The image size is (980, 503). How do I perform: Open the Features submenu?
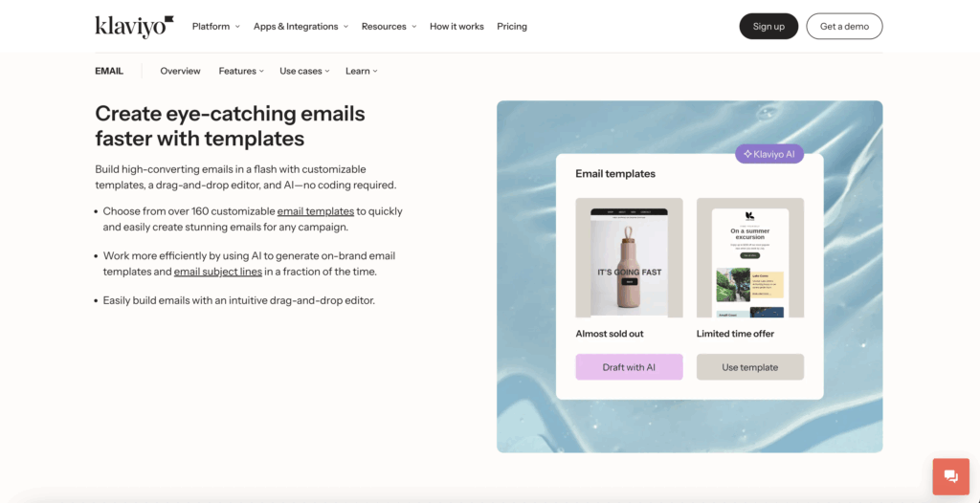pos(241,71)
